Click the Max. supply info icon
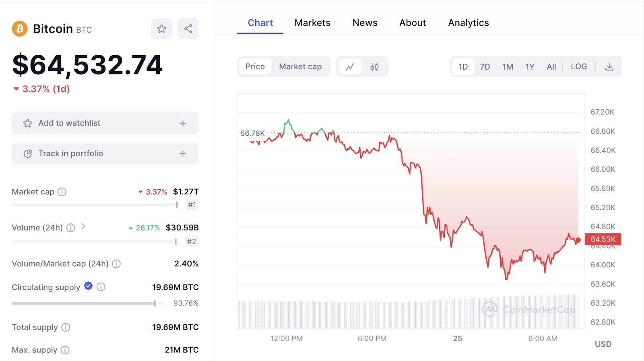 point(65,350)
